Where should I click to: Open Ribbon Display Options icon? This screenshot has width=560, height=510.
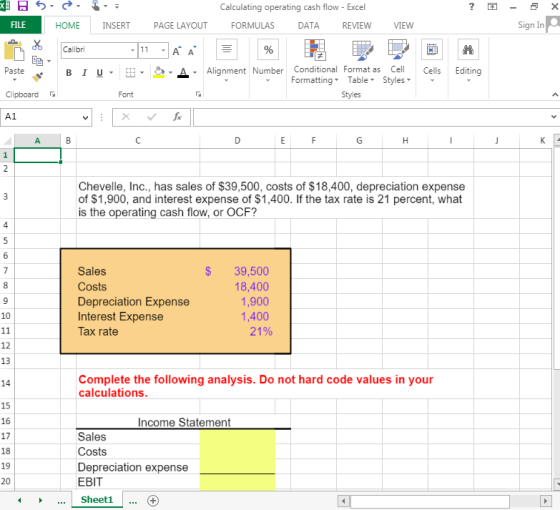coord(492,6)
